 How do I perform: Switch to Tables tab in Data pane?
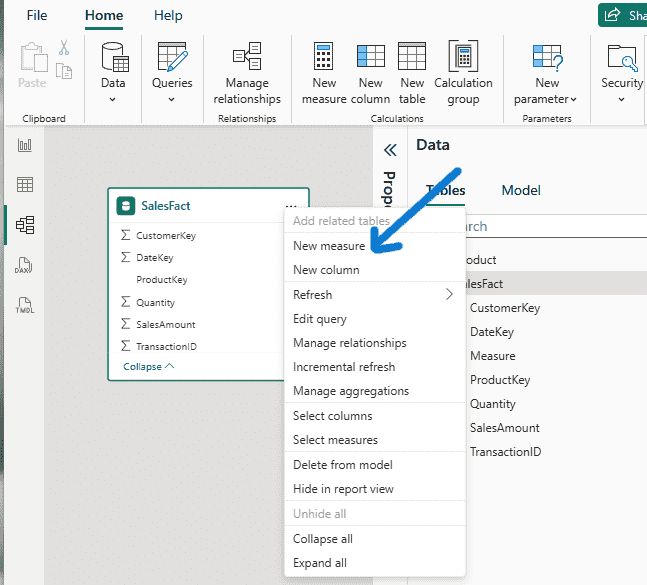click(x=445, y=190)
